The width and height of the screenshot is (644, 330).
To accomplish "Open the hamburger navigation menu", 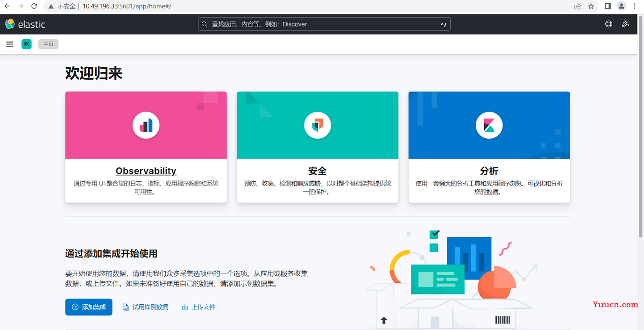I will (10, 44).
